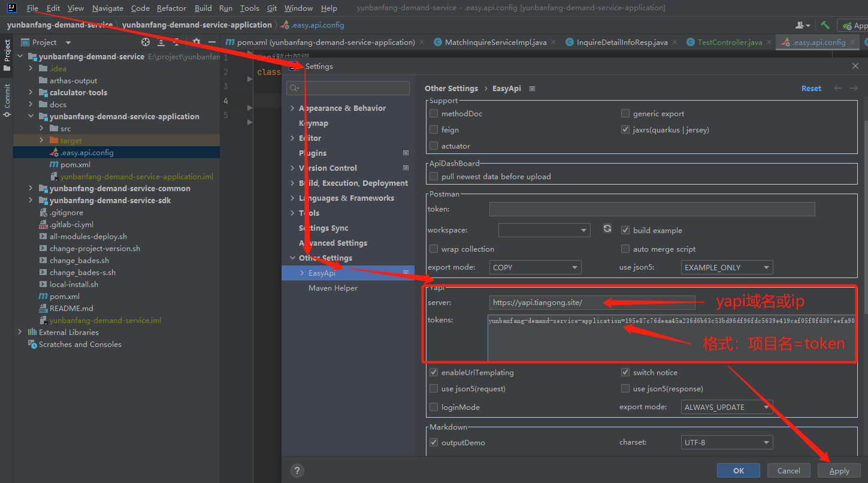Click the Settings search box
This screenshot has height=483, width=868.
click(x=348, y=88)
